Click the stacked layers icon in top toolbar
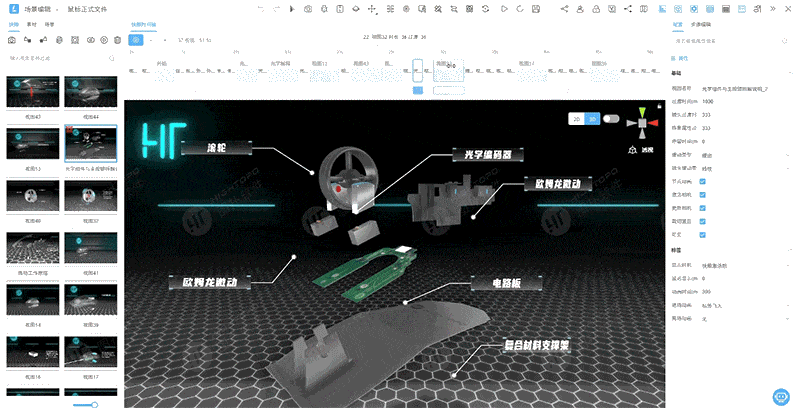This screenshot has height=408, width=800. (356, 9)
